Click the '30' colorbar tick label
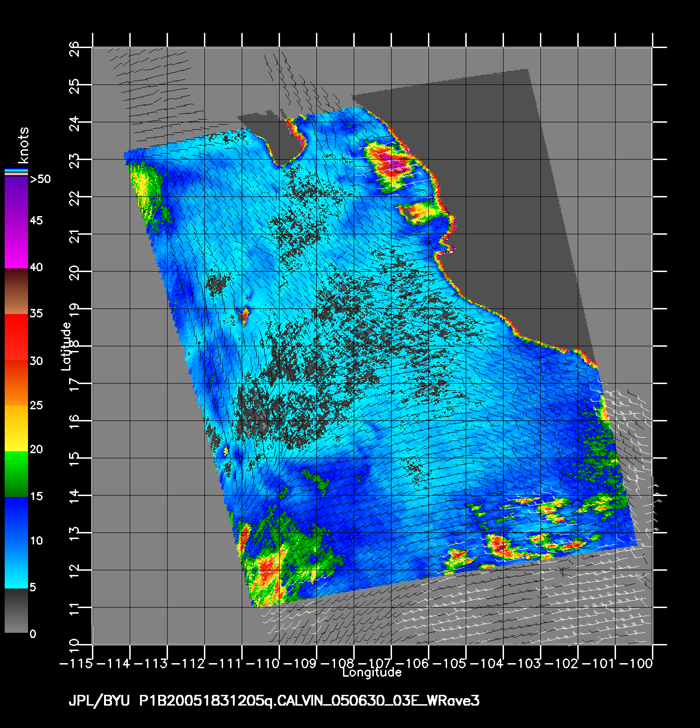Image resolution: width=700 pixels, height=728 pixels. (36, 361)
